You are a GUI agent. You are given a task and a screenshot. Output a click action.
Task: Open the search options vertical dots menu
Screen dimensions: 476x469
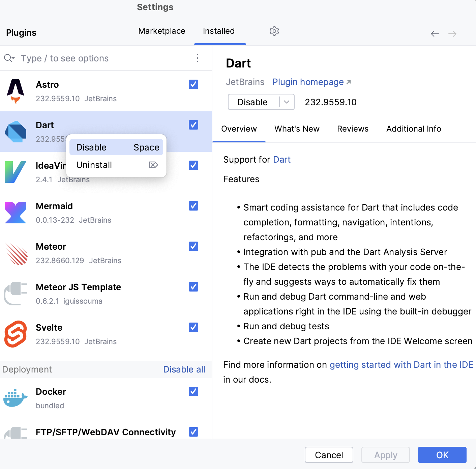[x=198, y=58]
